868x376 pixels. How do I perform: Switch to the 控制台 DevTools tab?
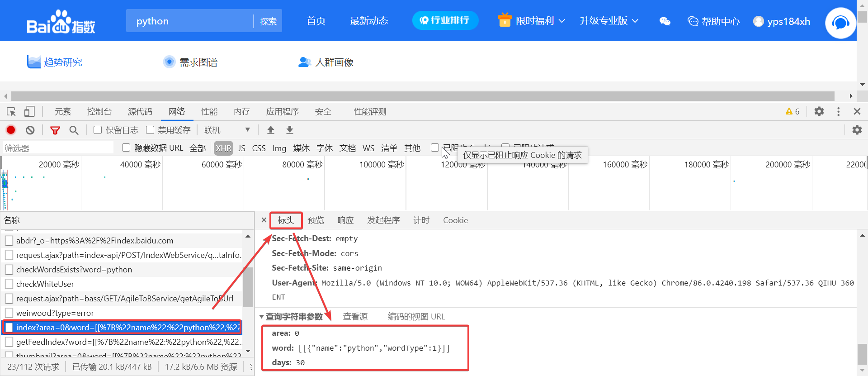99,111
